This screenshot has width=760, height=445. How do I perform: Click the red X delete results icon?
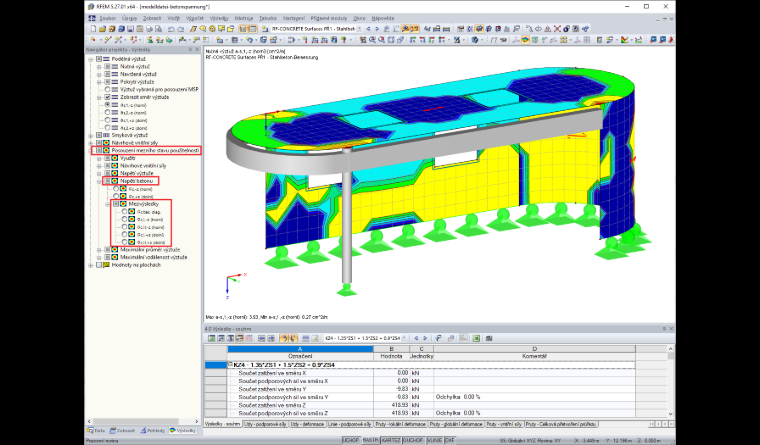557,29
